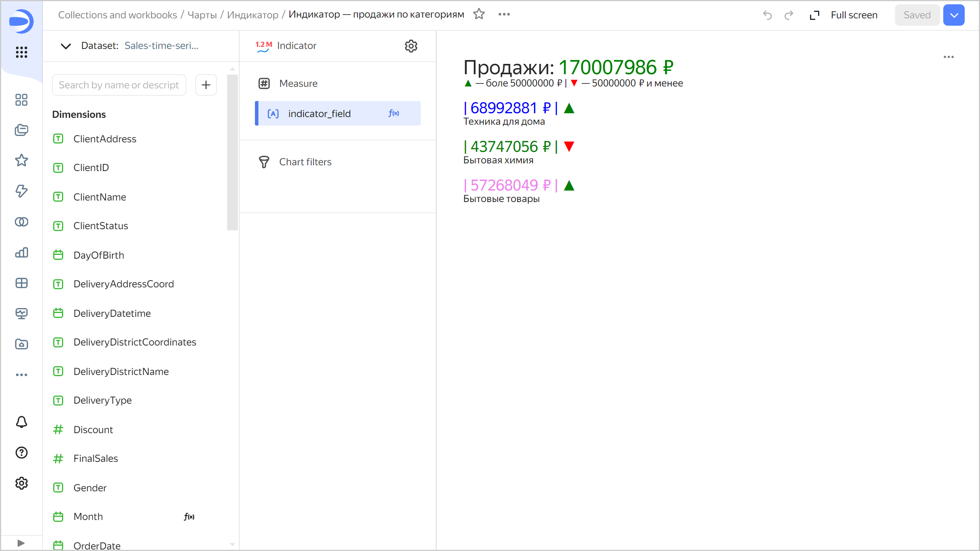Viewport: 980px width, 551px height.
Task: Add chart to favorites with the star icon
Action: point(479,15)
